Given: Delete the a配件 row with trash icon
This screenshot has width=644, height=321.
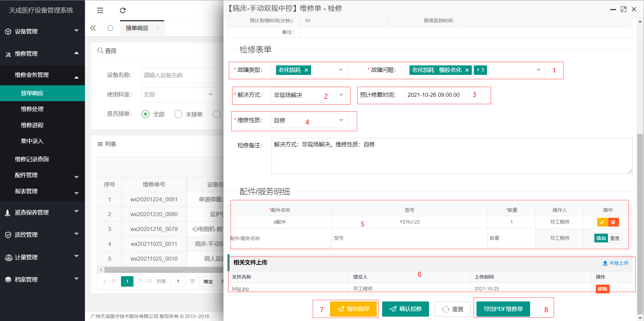Looking at the screenshot, I should point(613,222).
